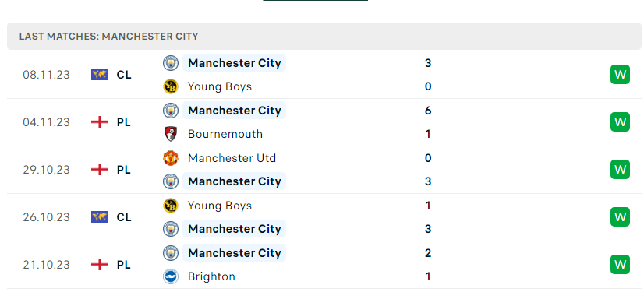The image size is (644, 299).
Task: Open the Brighton team link
Action: coord(211,276)
